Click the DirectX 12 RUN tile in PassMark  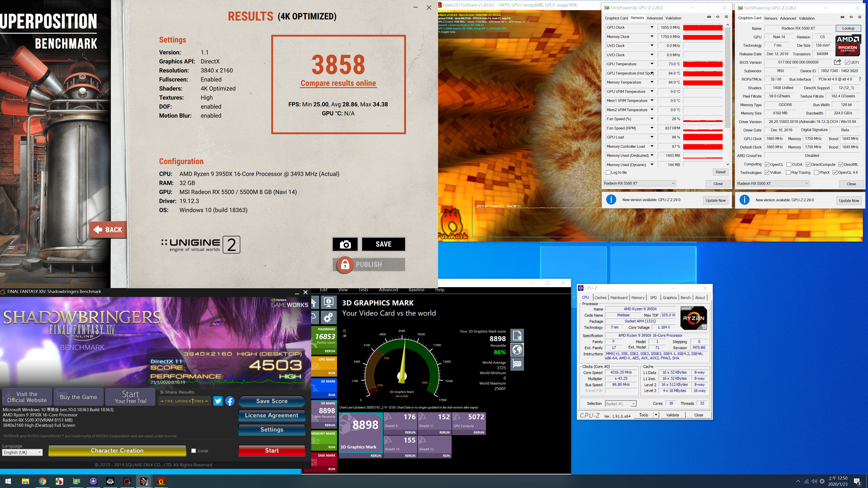435,447
